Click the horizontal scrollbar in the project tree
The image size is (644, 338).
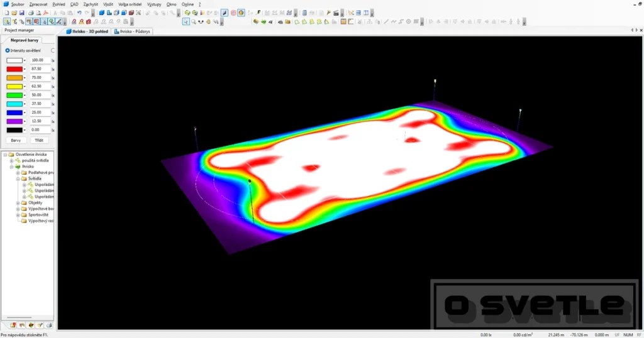(19, 317)
